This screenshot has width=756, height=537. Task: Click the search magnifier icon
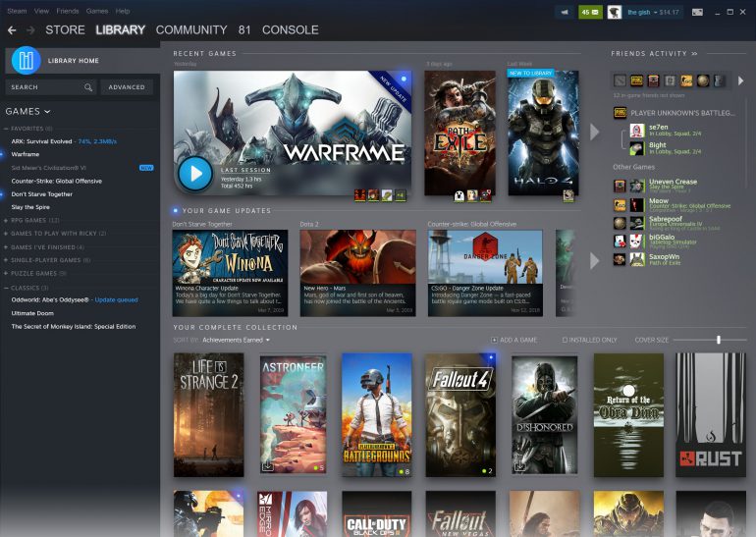point(88,87)
